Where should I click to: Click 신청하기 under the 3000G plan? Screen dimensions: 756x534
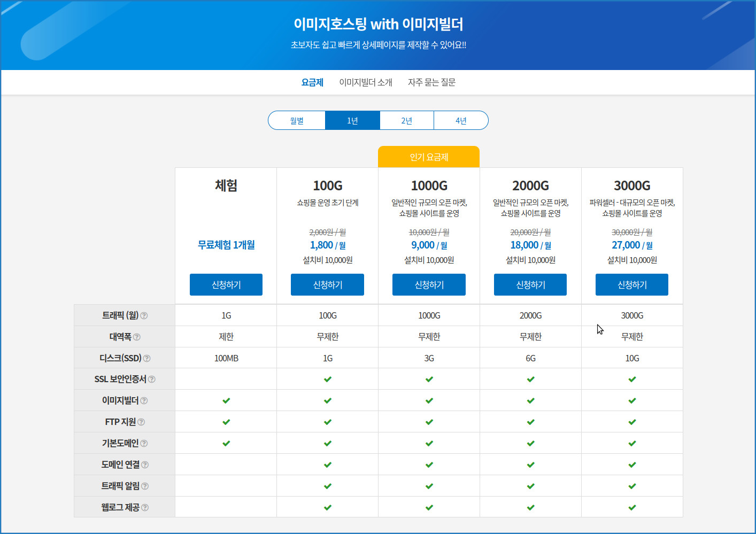click(x=632, y=285)
